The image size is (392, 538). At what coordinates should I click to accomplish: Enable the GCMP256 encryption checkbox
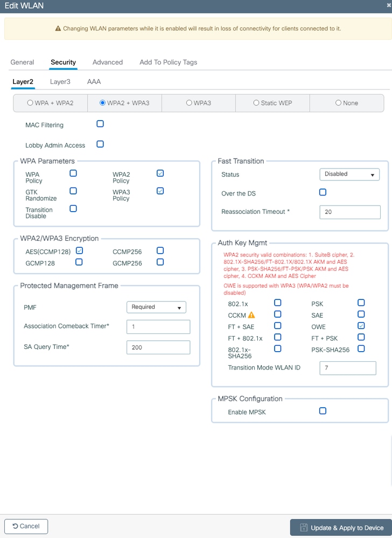pyautogui.click(x=160, y=262)
